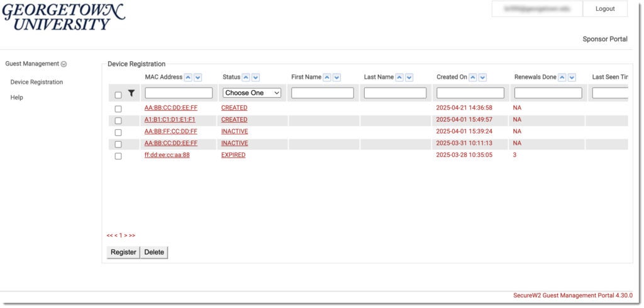644x308 pixels.
Task: Click the Register button
Action: pyautogui.click(x=123, y=252)
